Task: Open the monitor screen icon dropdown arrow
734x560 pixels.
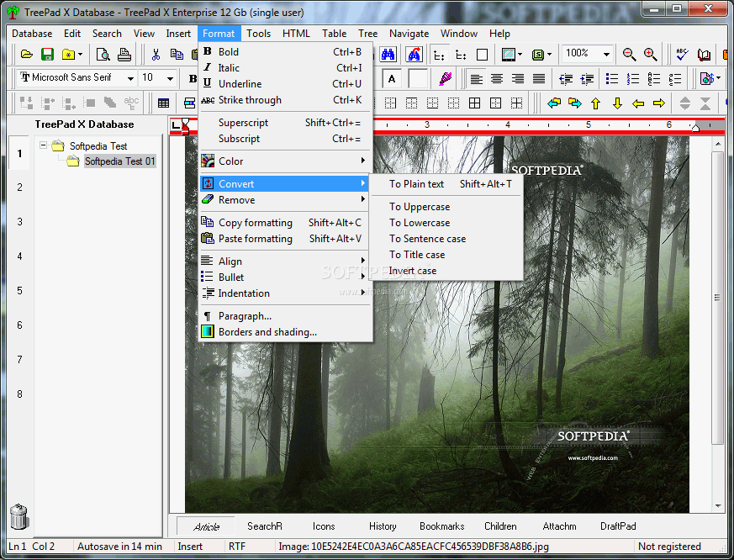Action: coord(520,55)
